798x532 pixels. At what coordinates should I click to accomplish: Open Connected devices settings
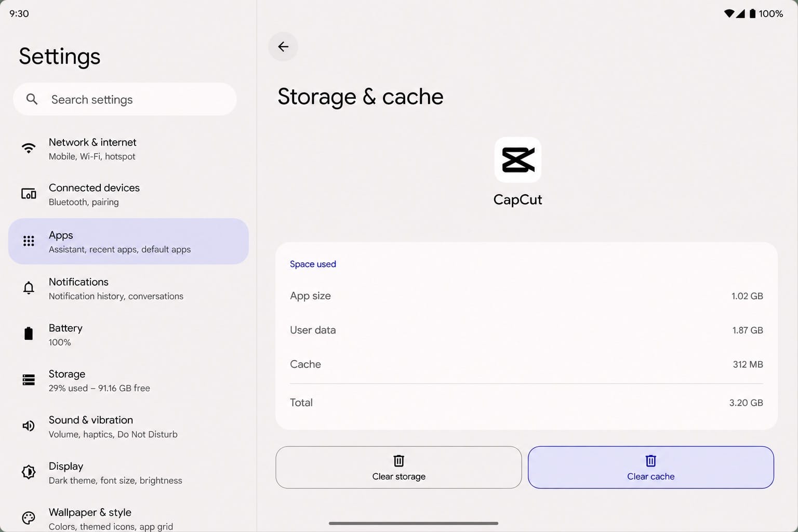128,194
